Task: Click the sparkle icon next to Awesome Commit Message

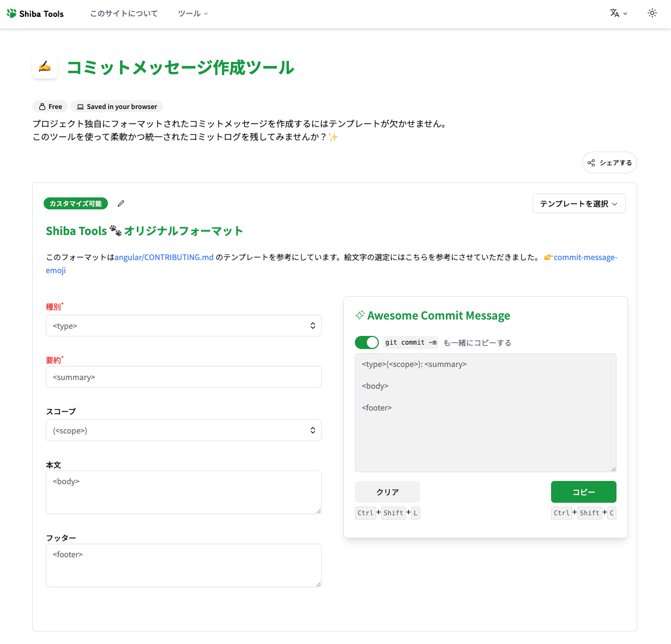Action: click(360, 315)
